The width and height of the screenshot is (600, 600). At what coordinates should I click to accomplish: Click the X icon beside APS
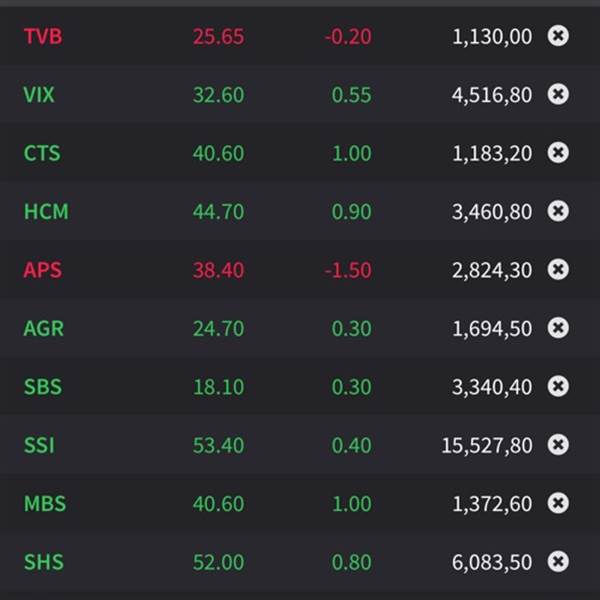558,269
